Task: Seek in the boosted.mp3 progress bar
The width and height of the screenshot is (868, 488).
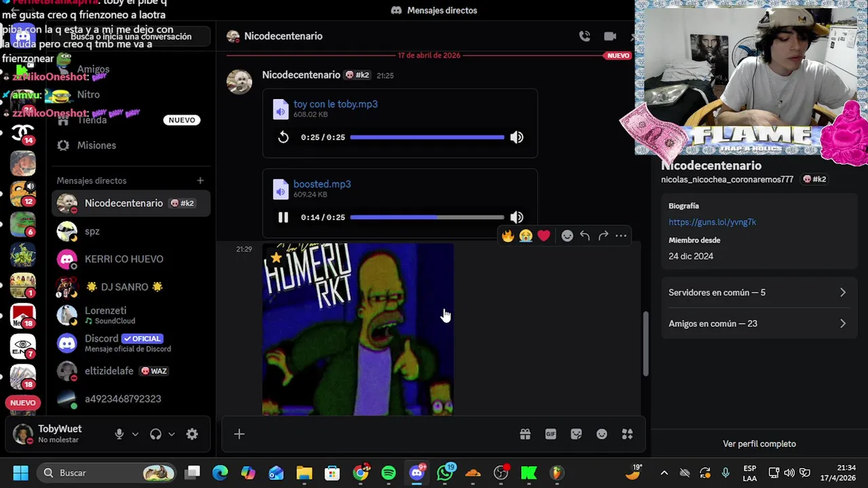Action: (x=427, y=218)
